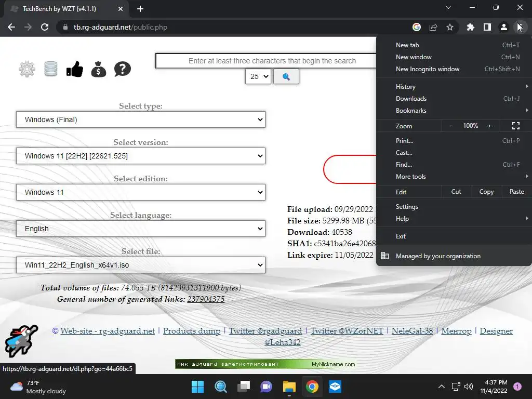Expand the More tools submenu
Screen dimensions: 532x399
click(454, 177)
